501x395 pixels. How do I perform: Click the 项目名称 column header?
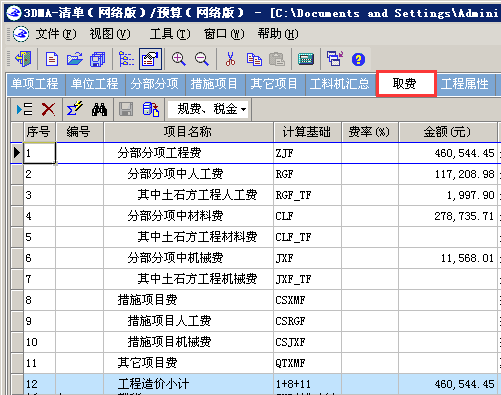point(188,132)
